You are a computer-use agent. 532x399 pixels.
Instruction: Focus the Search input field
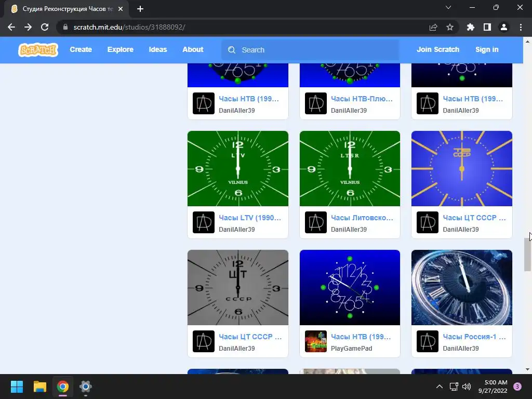tap(310, 50)
